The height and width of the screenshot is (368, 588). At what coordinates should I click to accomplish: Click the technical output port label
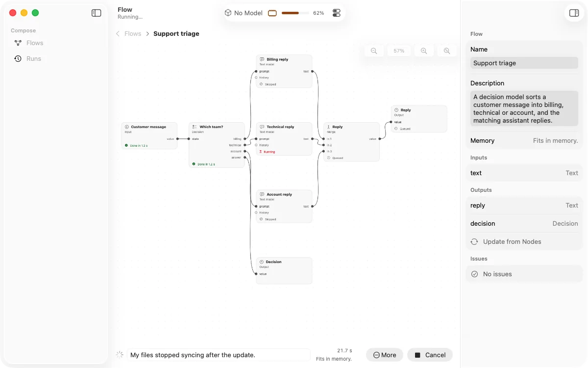tap(235, 145)
